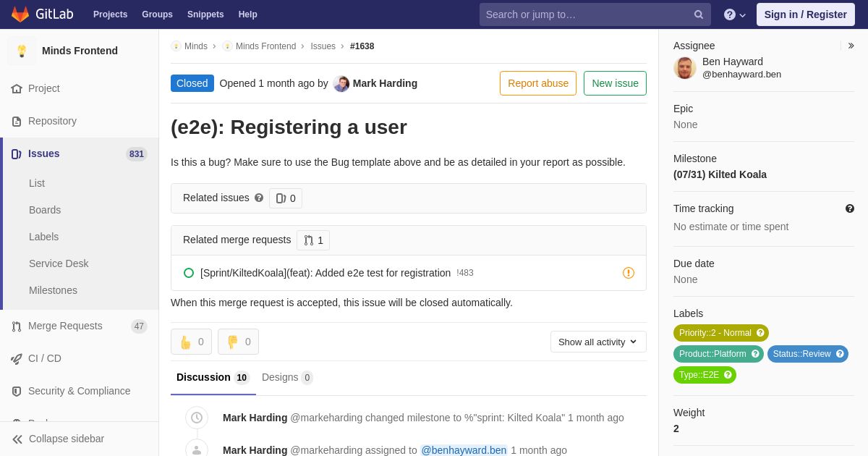Open Service Desk in sidebar
Screen dimensions: 868x456
(59, 263)
